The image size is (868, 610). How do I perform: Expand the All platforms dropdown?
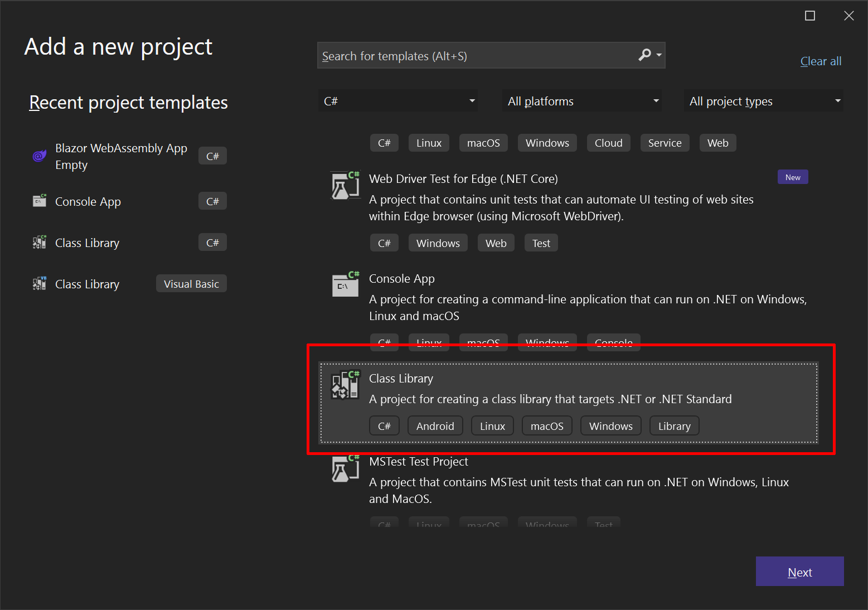(582, 101)
